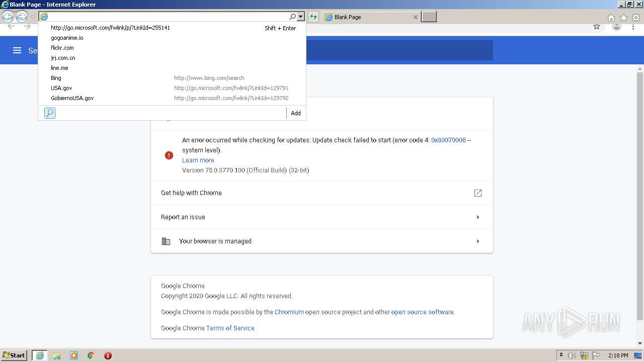This screenshot has width=644, height=362.
Task: Click the search provider magnifier icon in dropdown
Action: point(50,113)
